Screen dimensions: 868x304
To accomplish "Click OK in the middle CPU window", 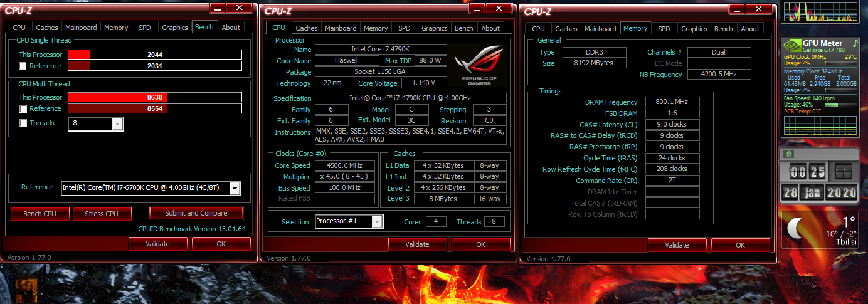I will click(480, 244).
